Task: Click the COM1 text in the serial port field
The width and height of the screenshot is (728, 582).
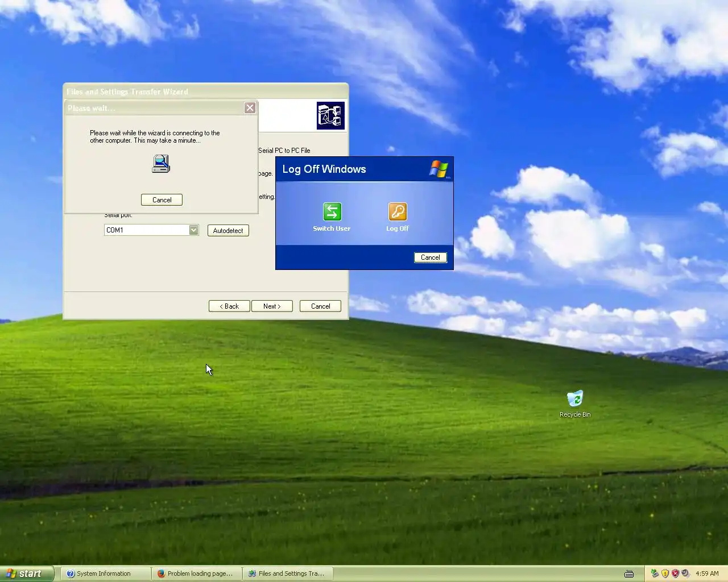Action: tap(115, 230)
